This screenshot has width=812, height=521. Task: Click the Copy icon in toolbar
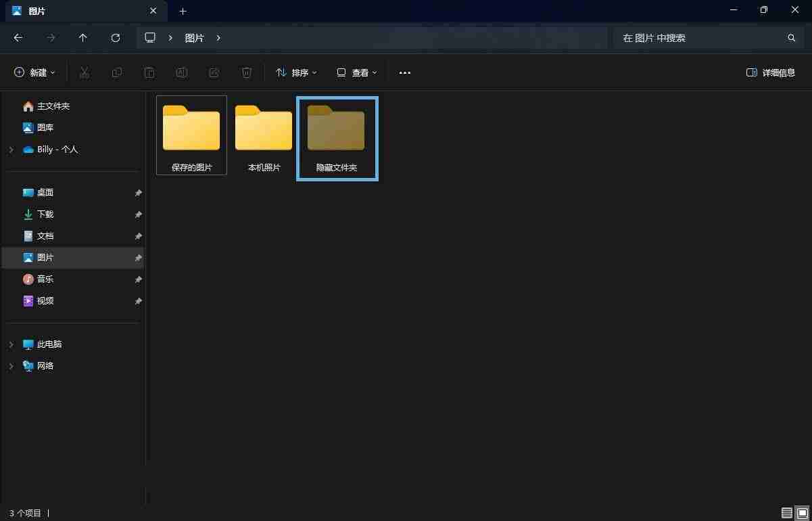pyautogui.click(x=117, y=72)
